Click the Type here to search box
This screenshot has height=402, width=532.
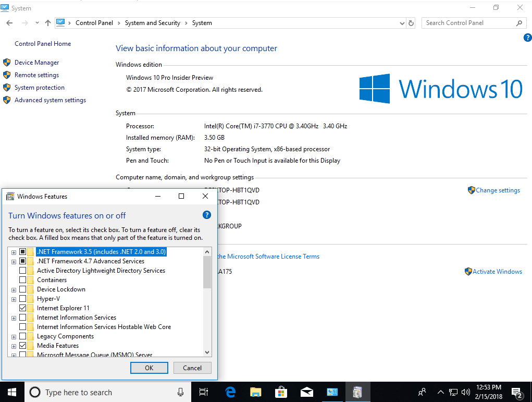click(108, 392)
